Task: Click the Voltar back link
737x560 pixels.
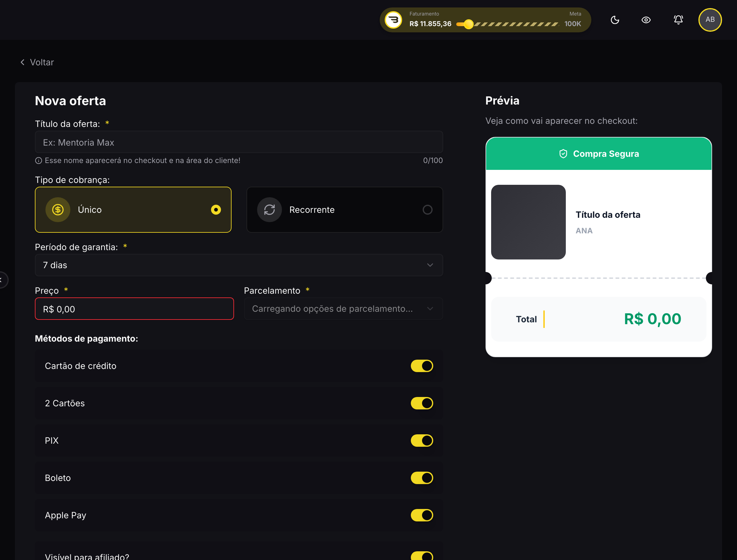Action: pos(37,62)
